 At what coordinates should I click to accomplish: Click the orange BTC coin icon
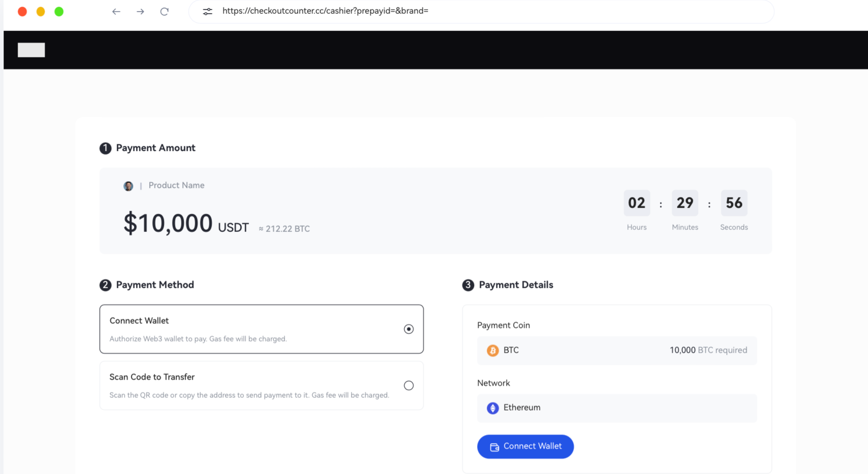coord(492,351)
